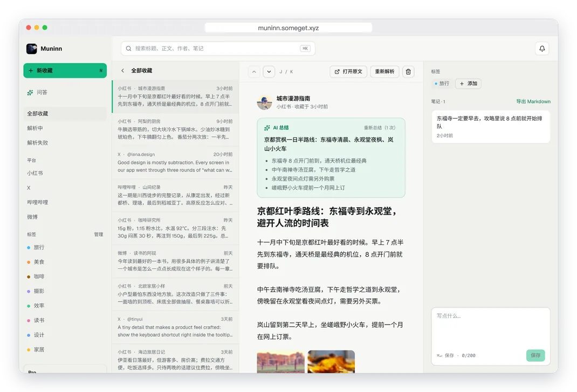The width and height of the screenshot is (577, 392).
Task: Open the 读书的阿砚 list entry
Action: point(175,262)
